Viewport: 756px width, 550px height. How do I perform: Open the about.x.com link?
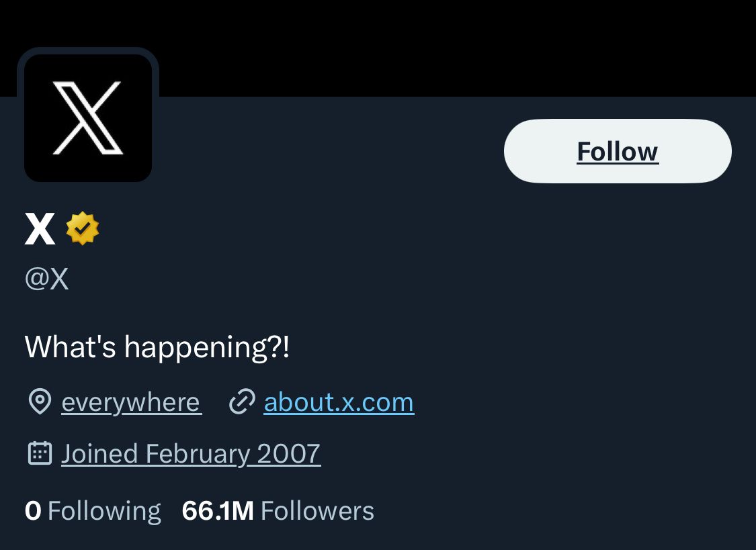tap(339, 402)
